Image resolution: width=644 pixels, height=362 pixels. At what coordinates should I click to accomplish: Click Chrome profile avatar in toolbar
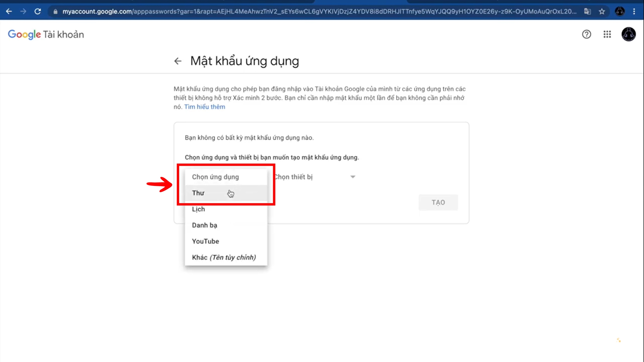click(x=620, y=11)
